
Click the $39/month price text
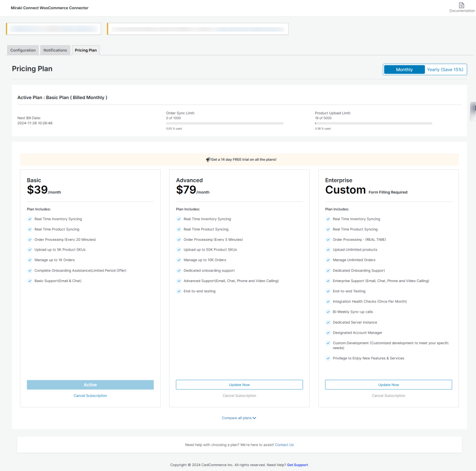pos(44,190)
